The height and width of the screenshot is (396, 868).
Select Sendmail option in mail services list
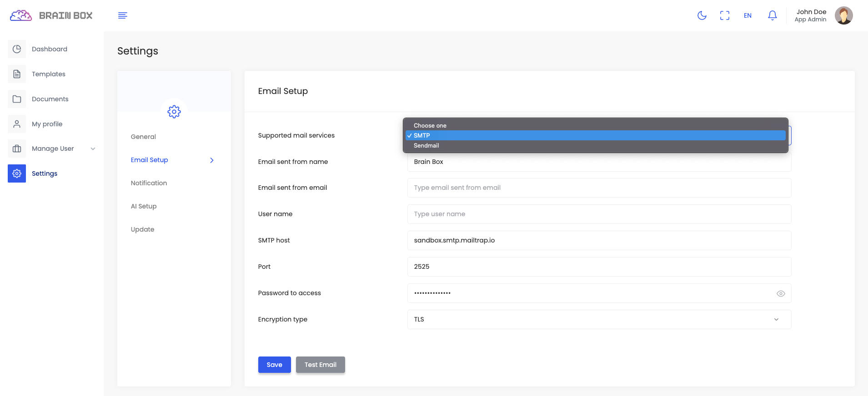coord(426,146)
